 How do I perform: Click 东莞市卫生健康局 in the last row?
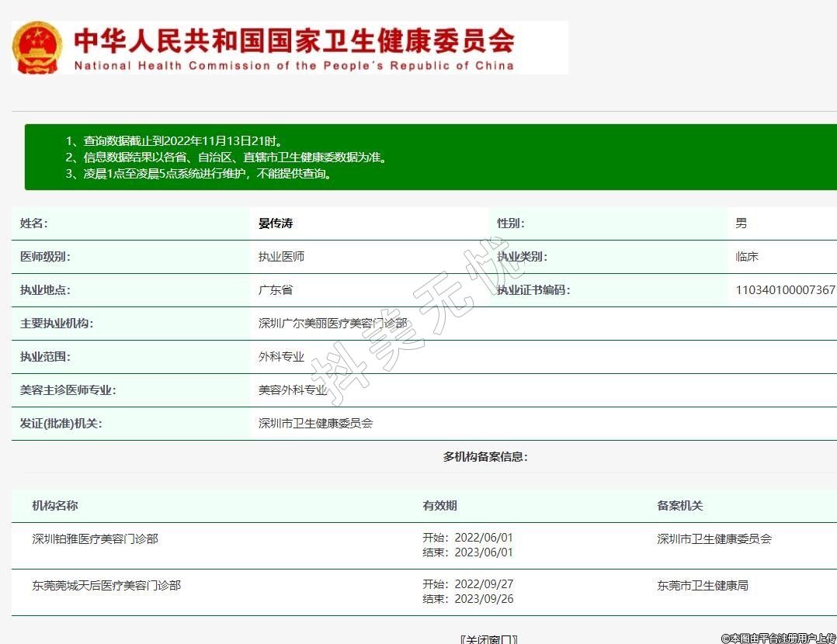tap(702, 586)
